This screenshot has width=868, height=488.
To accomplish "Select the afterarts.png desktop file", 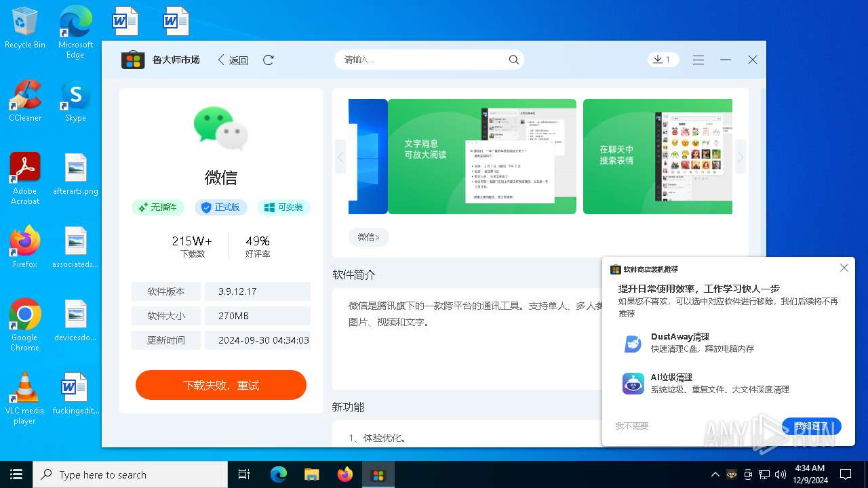I will [x=75, y=174].
